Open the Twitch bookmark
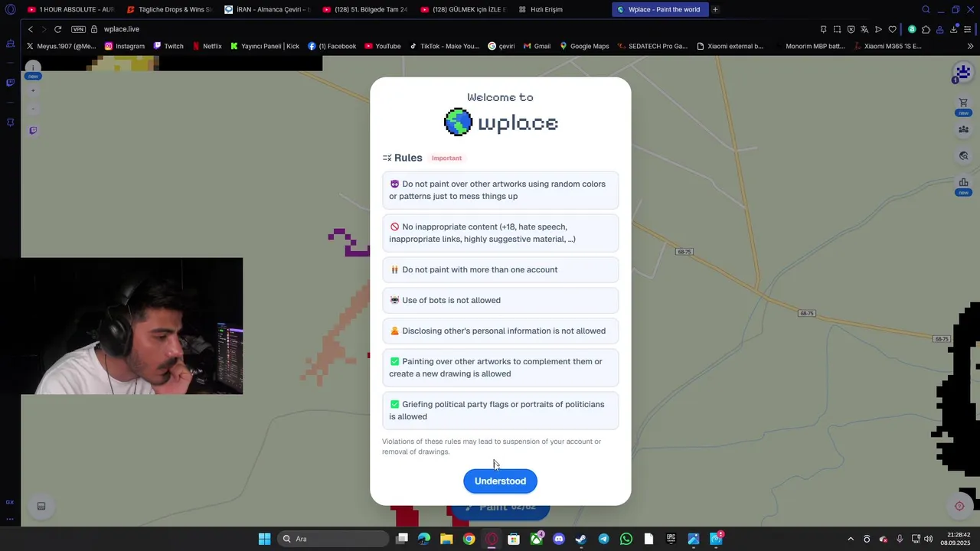This screenshot has height=551, width=980. 168,46
